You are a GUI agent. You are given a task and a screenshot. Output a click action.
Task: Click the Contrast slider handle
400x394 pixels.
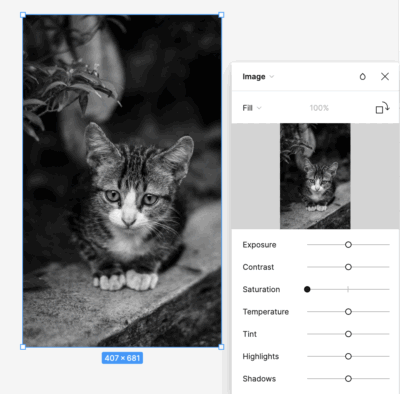[348, 267]
